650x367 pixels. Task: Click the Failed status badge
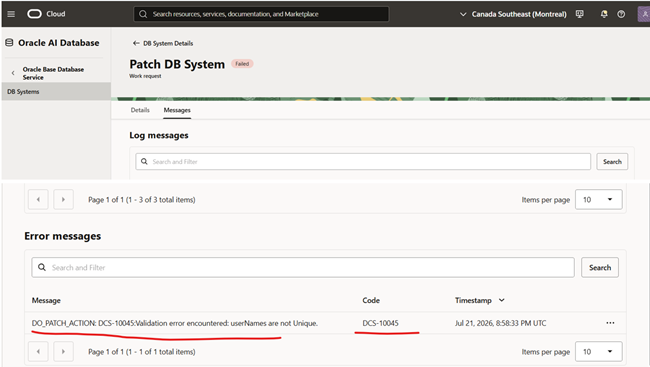[242, 64]
